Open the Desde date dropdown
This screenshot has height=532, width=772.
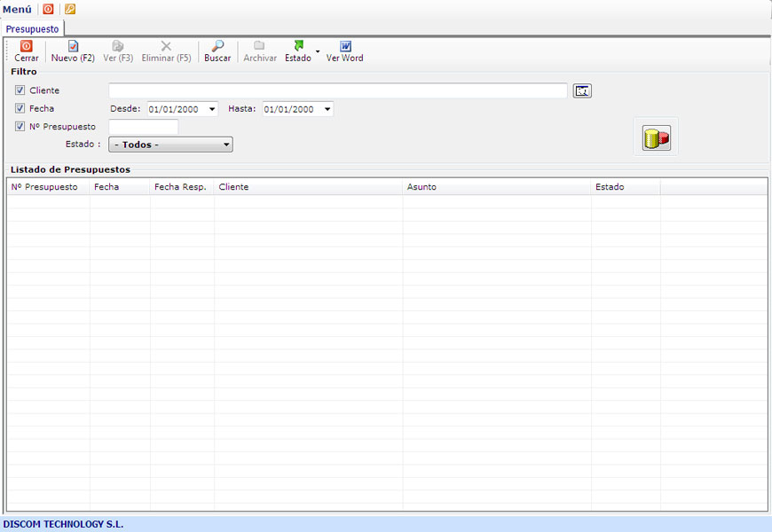[212, 109]
